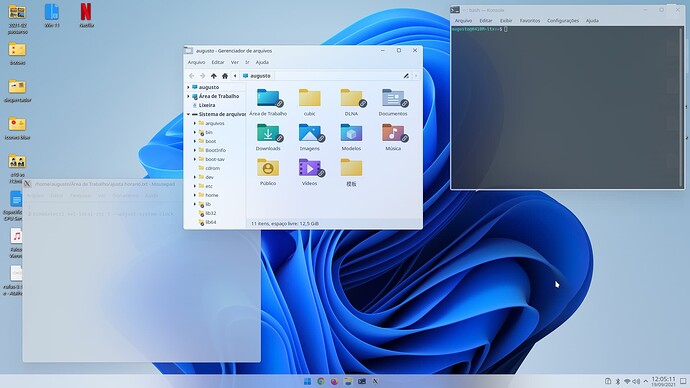Open the terminal taskbar icon

point(362,381)
